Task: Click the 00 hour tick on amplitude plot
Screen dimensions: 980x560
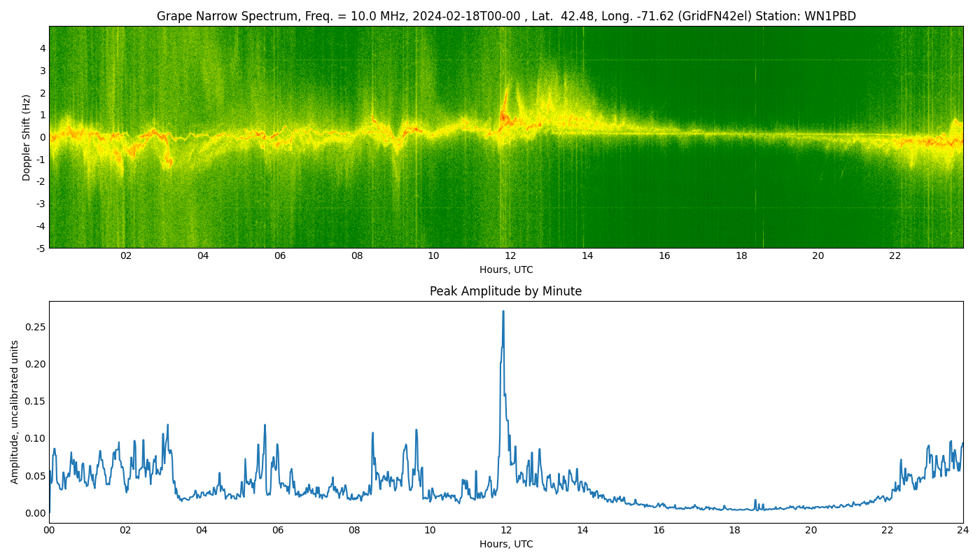Action: [x=49, y=531]
